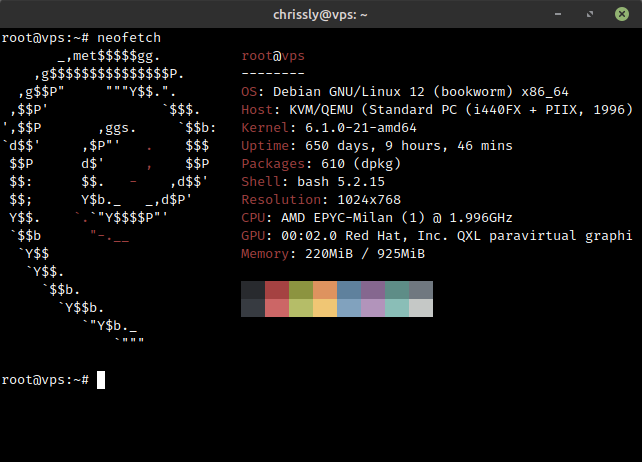The height and width of the screenshot is (462, 642).
Task: Click the dark red color block, top row
Action: [277, 290]
